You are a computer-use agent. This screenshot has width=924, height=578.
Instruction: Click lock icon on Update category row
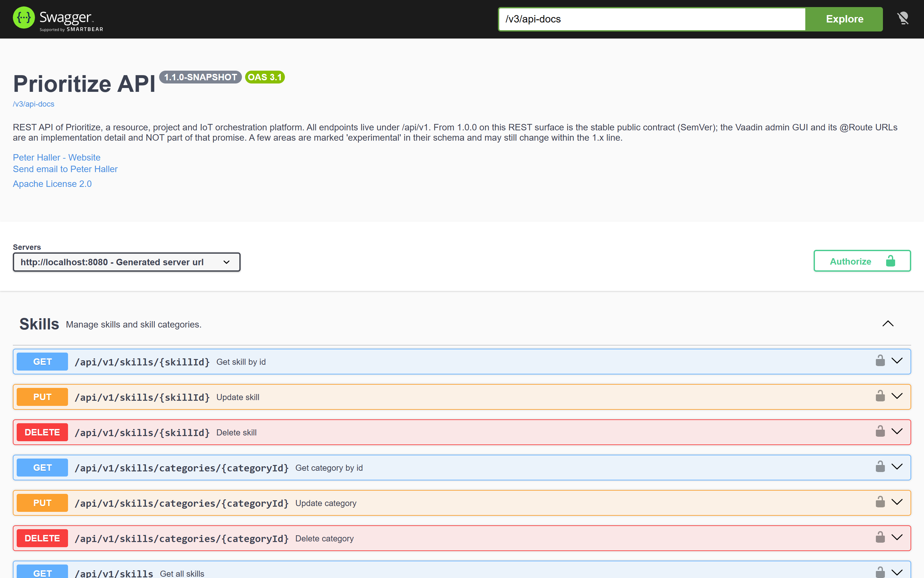pyautogui.click(x=880, y=502)
